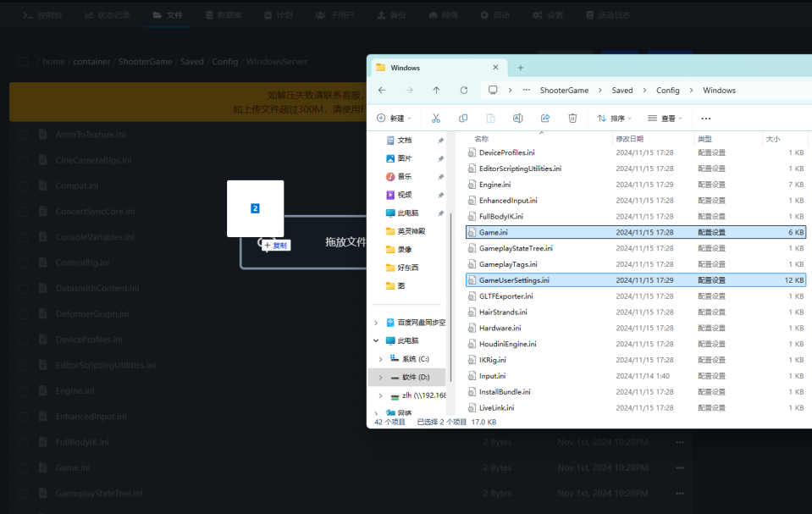The width and height of the screenshot is (812, 514).
Task: Close the Windows tab in Explorer
Action: 495,68
